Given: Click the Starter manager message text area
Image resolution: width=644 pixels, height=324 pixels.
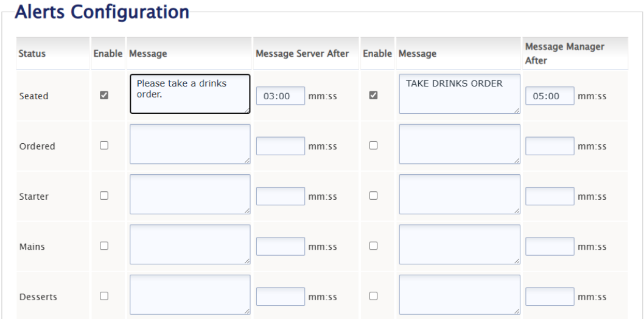Looking at the screenshot, I should point(459,194).
